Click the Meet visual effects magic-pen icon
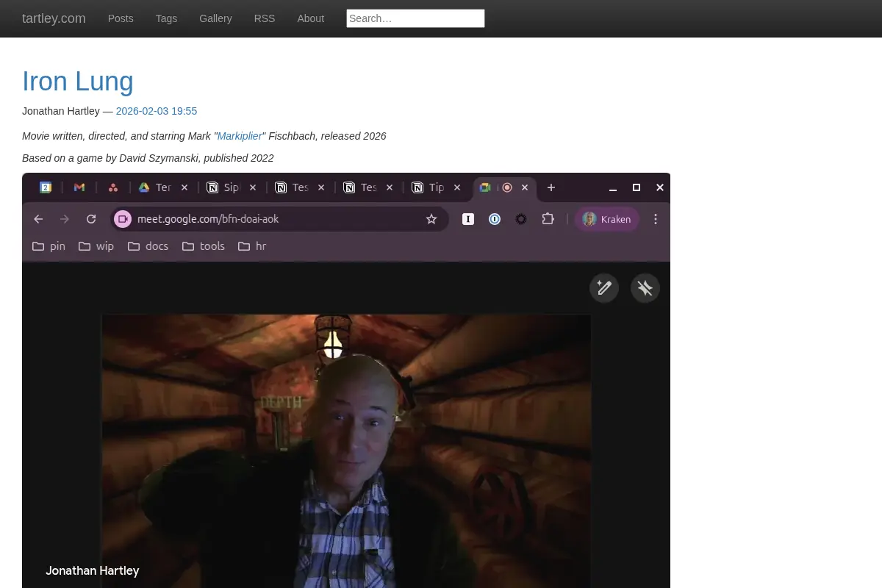 [604, 288]
